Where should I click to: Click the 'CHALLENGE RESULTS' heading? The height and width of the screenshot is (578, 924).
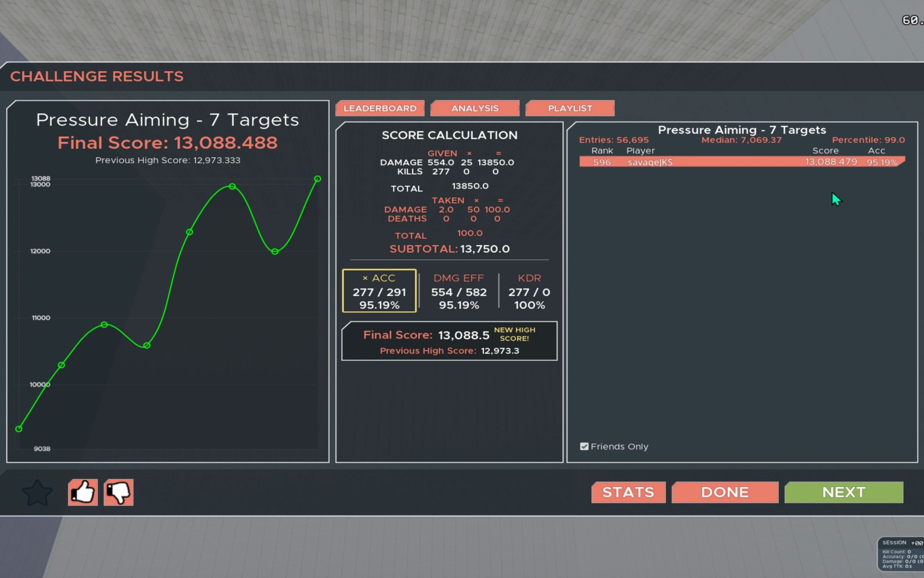pos(97,77)
